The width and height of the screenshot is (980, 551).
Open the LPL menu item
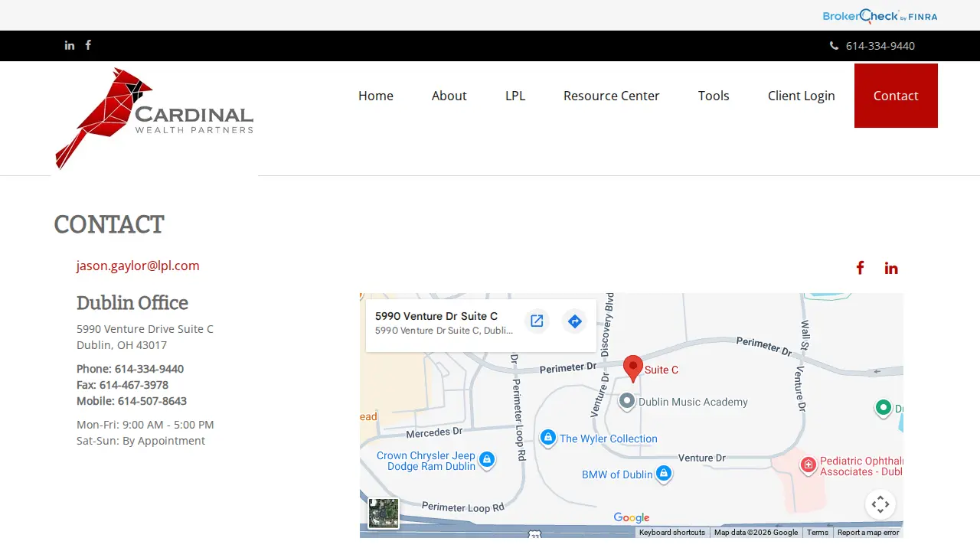tap(515, 96)
